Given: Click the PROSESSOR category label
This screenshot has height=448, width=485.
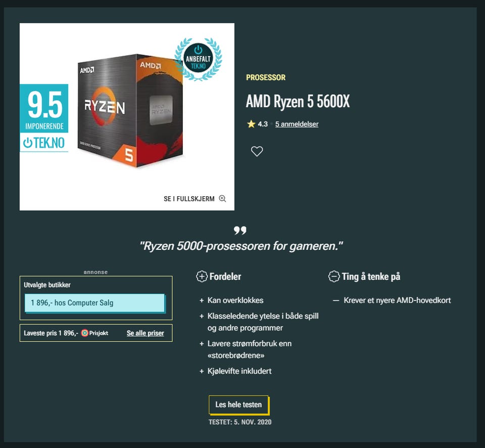Looking at the screenshot, I should [x=266, y=77].
